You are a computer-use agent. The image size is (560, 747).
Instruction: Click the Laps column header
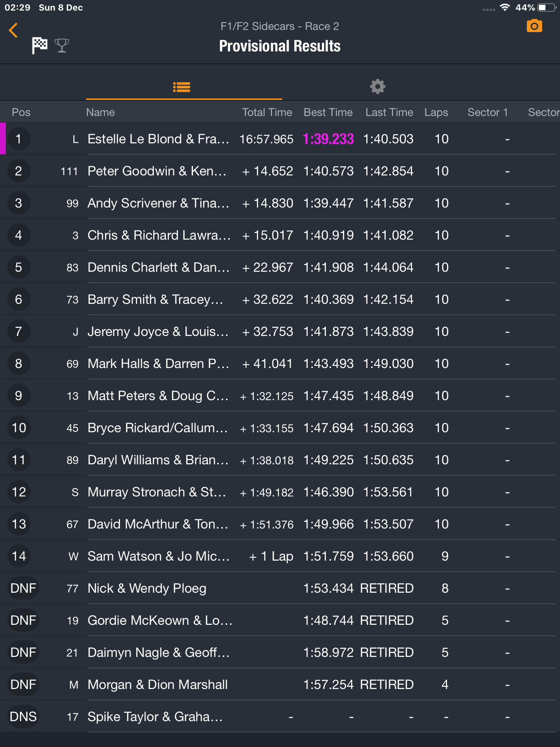click(436, 112)
